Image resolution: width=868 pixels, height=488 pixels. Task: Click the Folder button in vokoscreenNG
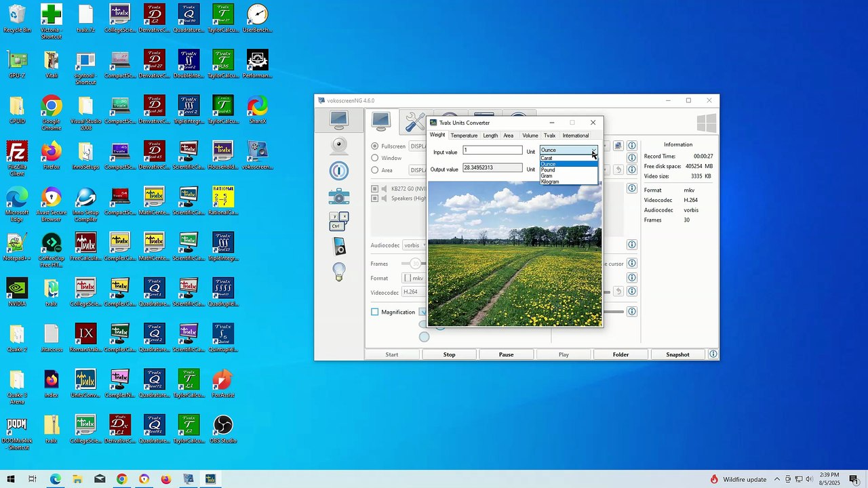click(620, 354)
